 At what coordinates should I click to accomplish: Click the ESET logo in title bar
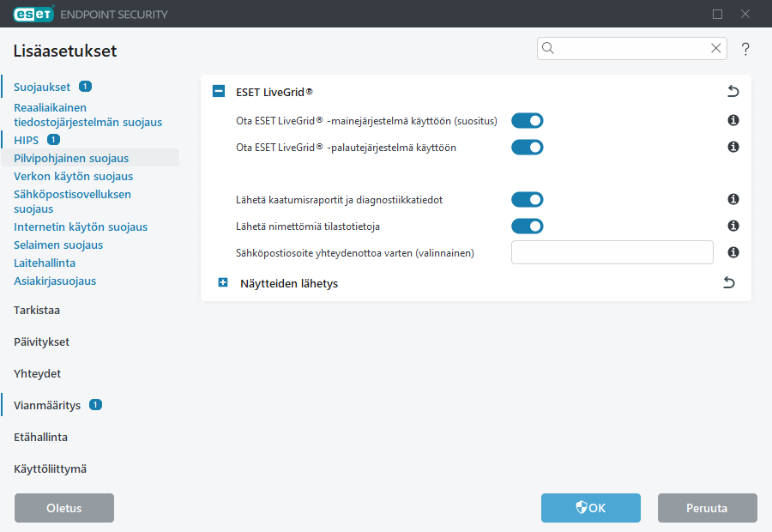click(x=33, y=14)
